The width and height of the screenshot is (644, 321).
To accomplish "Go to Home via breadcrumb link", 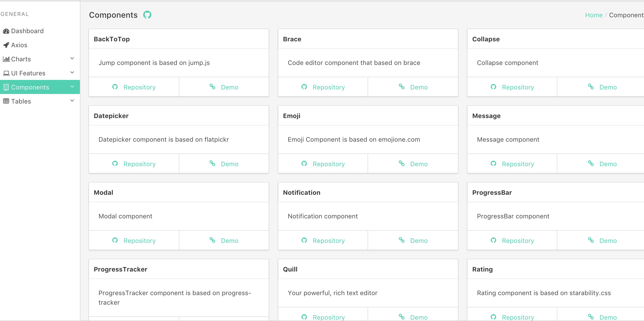I will pyautogui.click(x=593, y=15).
